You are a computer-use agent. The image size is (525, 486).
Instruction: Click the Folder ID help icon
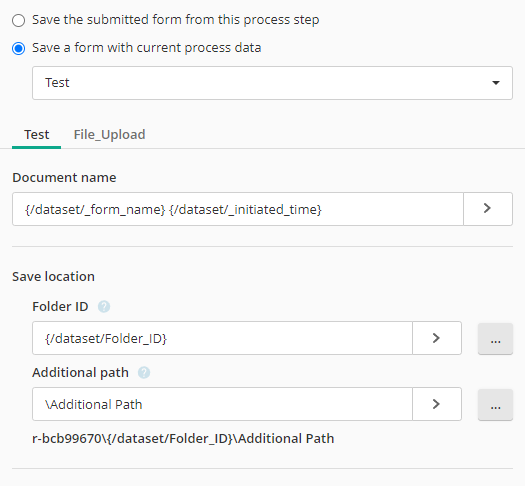coord(104,307)
